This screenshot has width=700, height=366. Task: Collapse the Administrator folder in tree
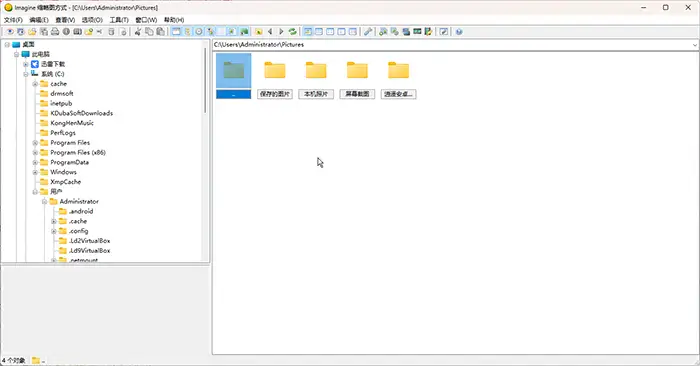click(44, 202)
